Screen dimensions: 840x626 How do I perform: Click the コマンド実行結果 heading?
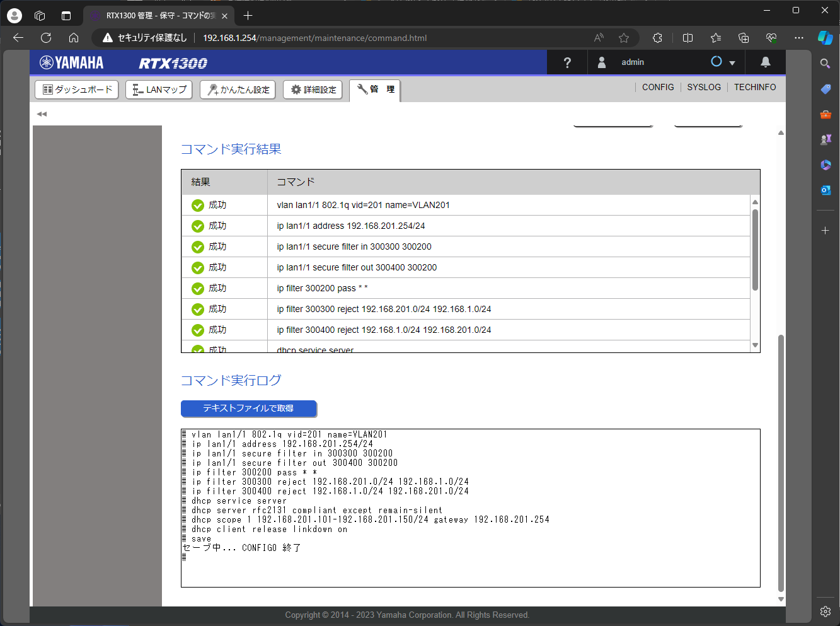231,149
